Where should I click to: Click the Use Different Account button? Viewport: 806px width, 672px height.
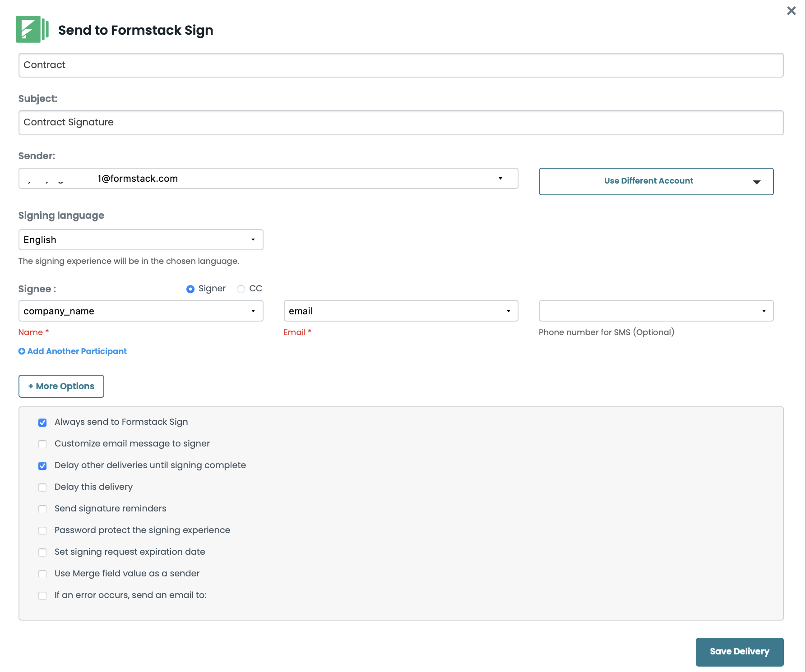656,181
